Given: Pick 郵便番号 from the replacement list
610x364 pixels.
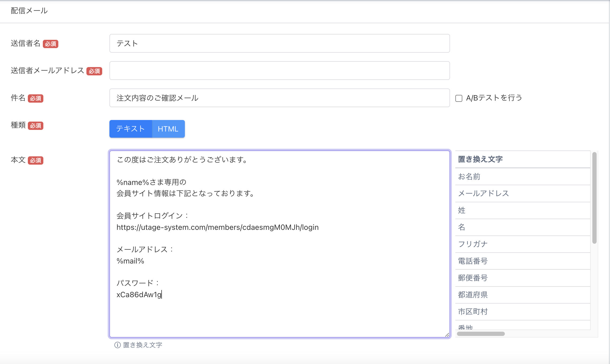Looking at the screenshot, I should (473, 278).
